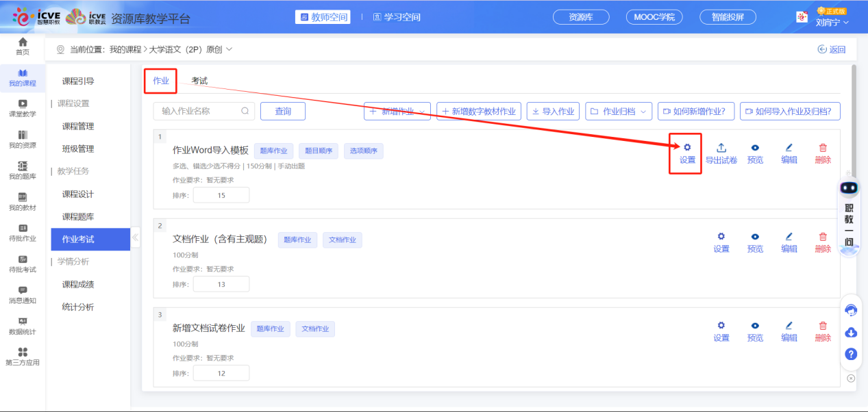The width and height of the screenshot is (868, 412).
Task: Click eye 预览 icon for 新增文档试卷作业
Action: tap(755, 326)
